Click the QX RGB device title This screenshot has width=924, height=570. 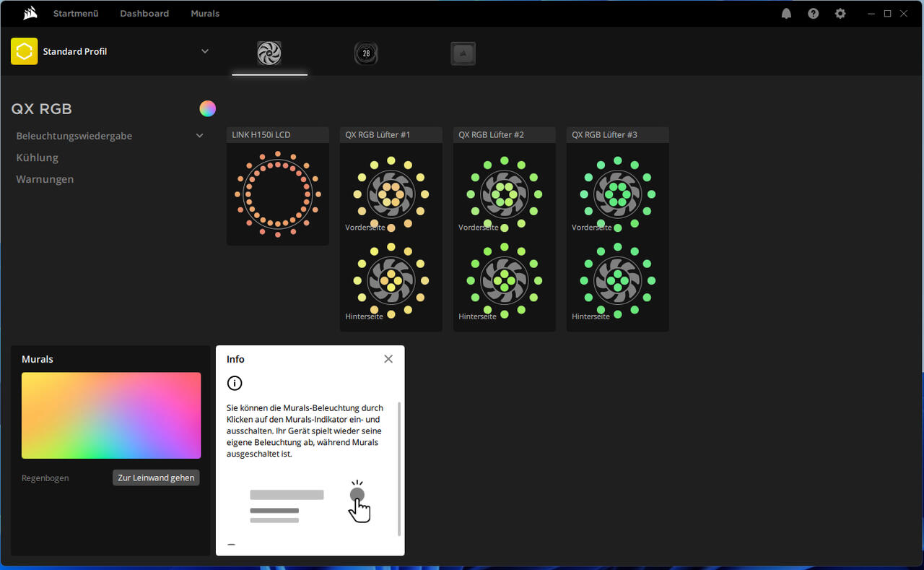point(41,109)
